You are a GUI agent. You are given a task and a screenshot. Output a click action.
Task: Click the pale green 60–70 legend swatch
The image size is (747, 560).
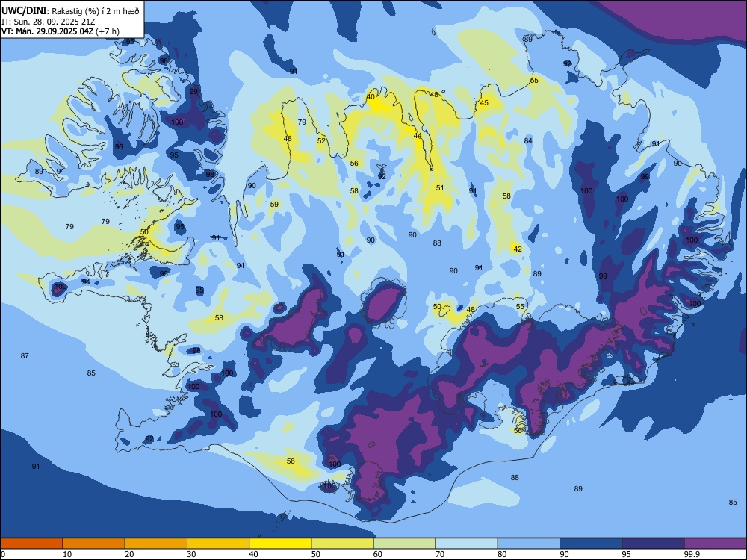[x=404, y=544]
